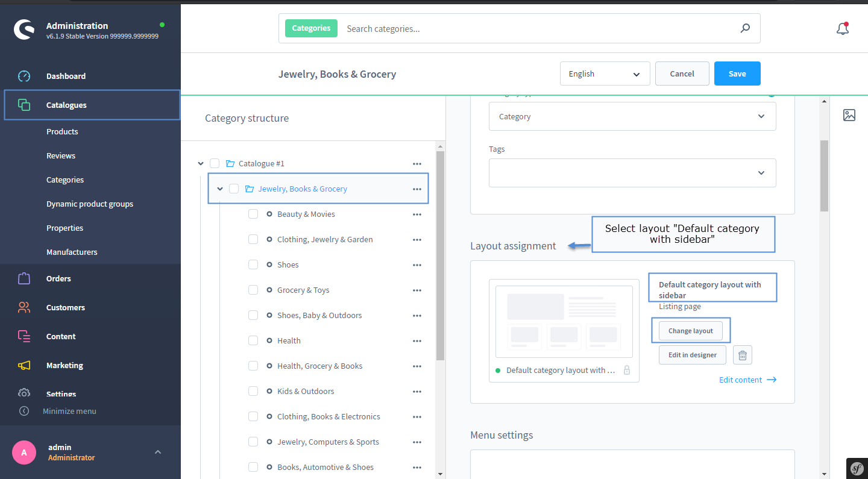Open the Tags dropdown field
The image size is (868, 479).
[x=632, y=173]
